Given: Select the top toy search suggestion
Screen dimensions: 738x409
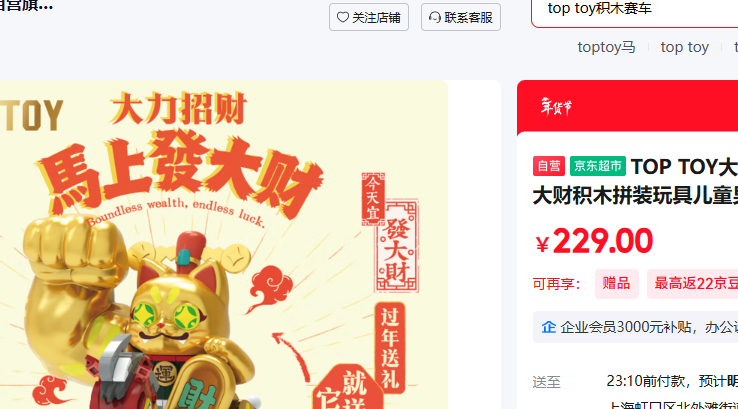Looking at the screenshot, I should click(x=684, y=47).
